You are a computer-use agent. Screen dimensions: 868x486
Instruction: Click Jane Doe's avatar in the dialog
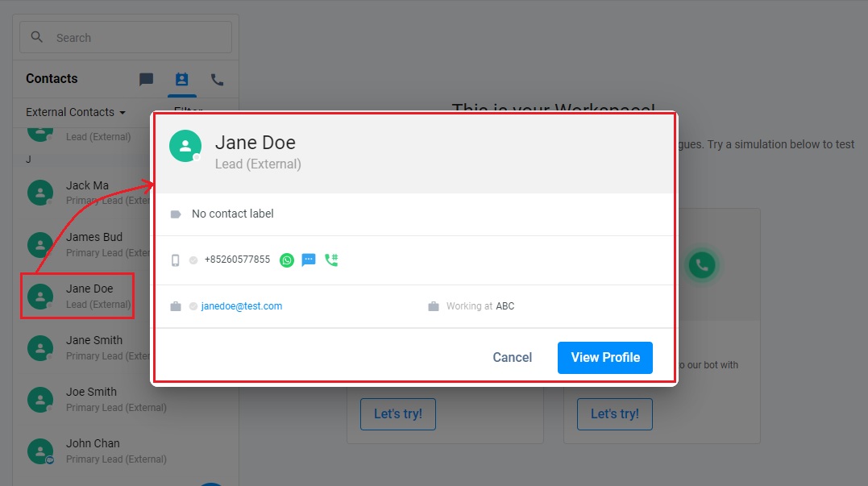(185, 146)
